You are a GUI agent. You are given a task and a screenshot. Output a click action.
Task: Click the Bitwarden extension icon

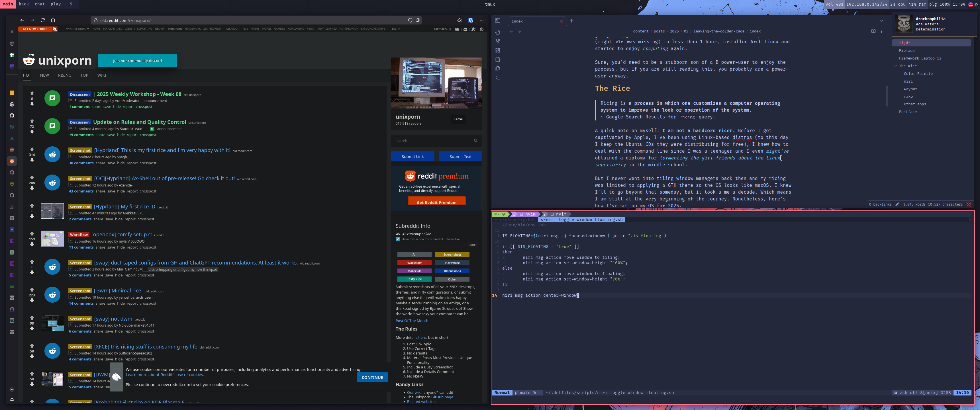(471, 20)
